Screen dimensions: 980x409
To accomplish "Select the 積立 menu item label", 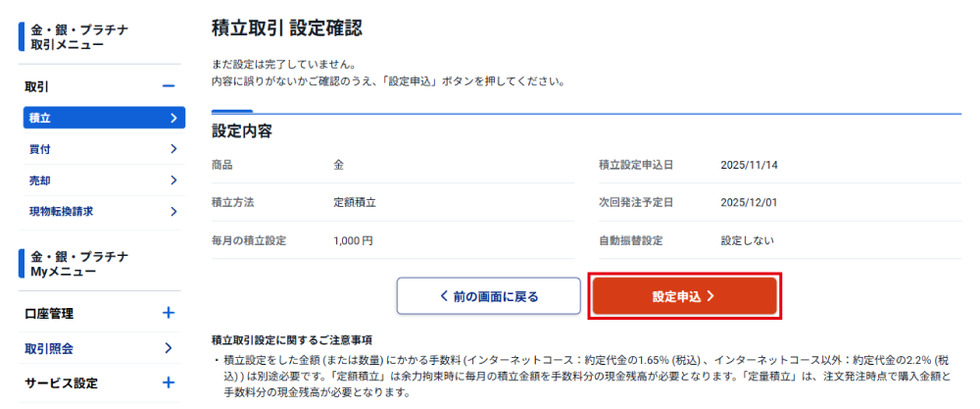I will point(40,118).
